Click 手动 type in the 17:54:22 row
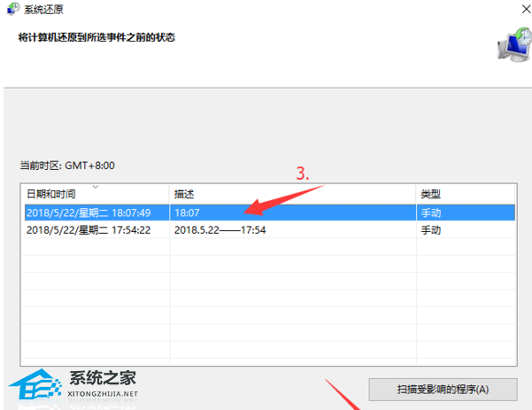The height and width of the screenshot is (410, 532). pos(431,230)
